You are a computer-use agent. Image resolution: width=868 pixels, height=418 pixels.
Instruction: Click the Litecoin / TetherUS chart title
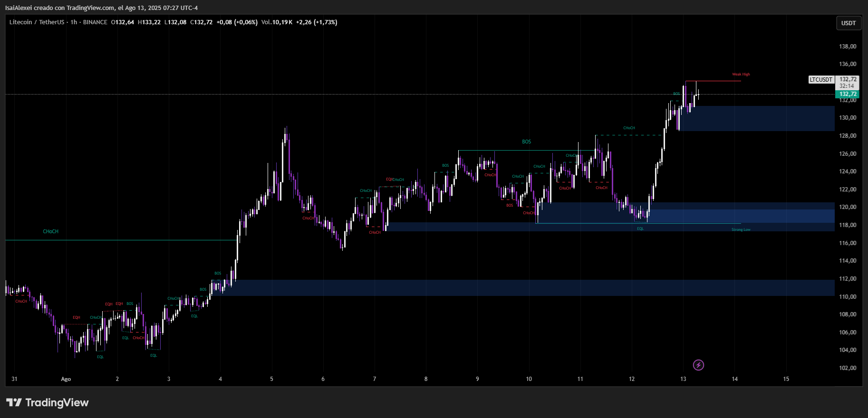37,22
